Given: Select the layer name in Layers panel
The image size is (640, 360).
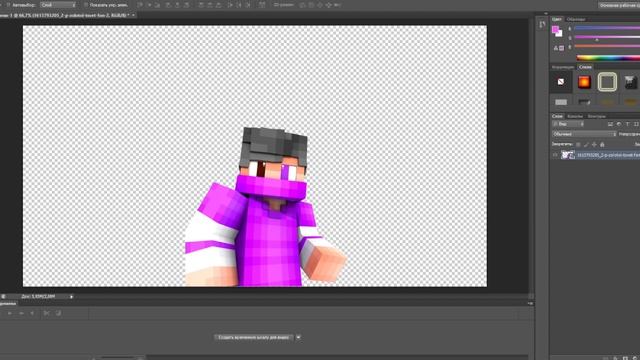Looking at the screenshot, I should point(608,155).
